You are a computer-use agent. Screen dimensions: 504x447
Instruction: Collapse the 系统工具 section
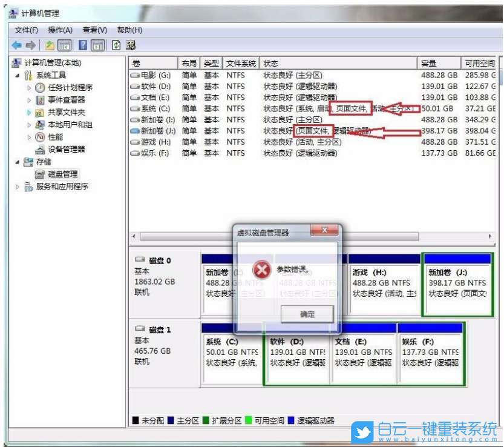(x=19, y=74)
